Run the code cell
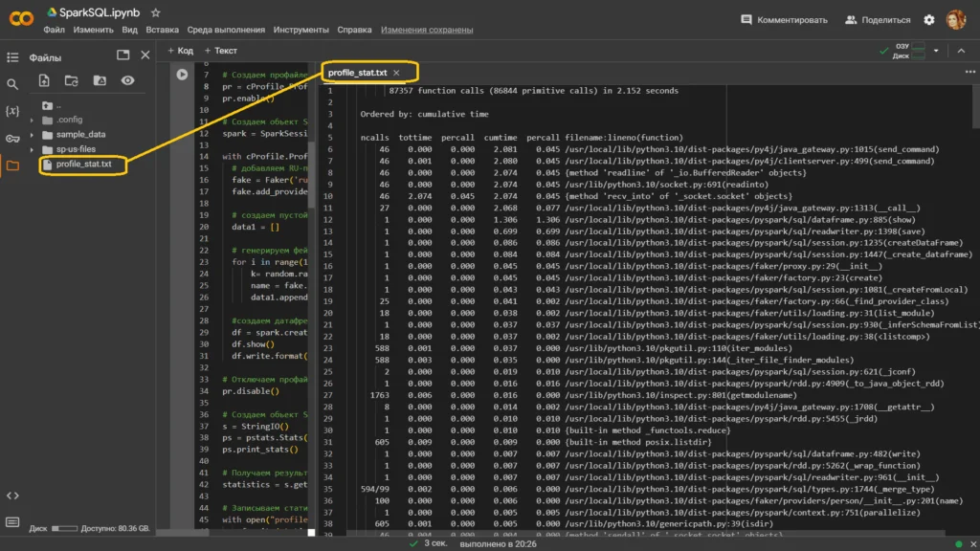Viewport: 980px width, 551px height. 182,75
